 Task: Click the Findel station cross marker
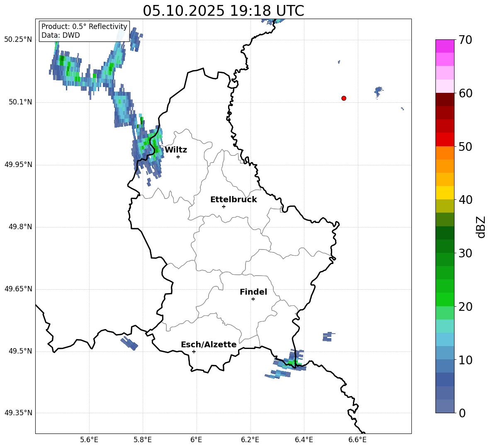click(253, 299)
